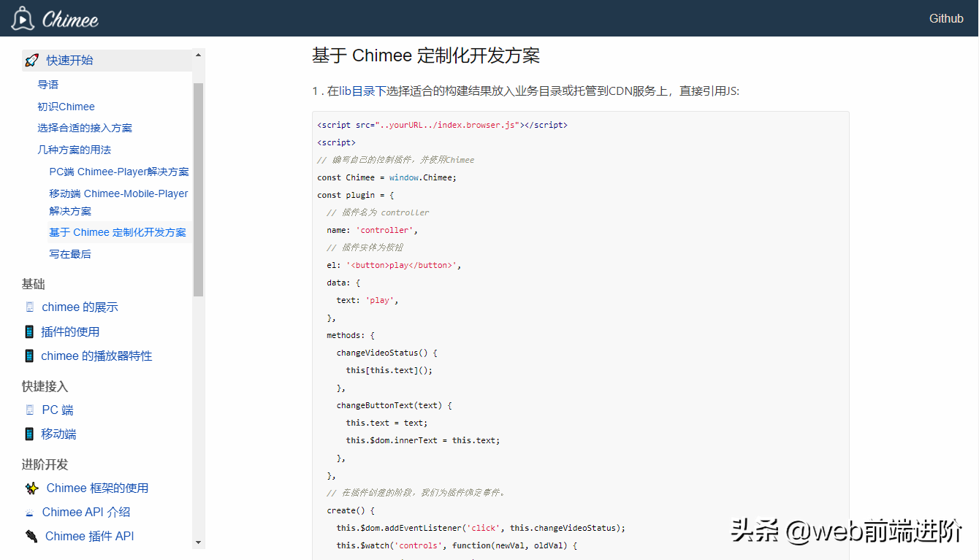Click code line this.$dom.innerText = this.text;
This screenshot has height=560, width=979.
point(423,440)
